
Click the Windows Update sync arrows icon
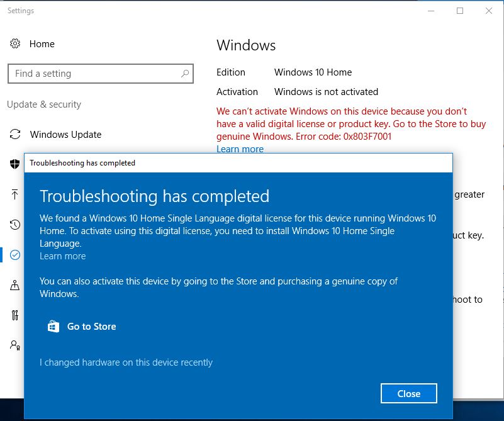tap(15, 134)
